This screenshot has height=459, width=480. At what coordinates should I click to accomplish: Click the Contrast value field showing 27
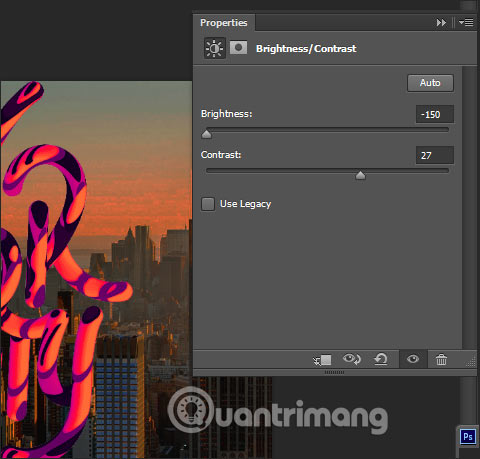[435, 155]
